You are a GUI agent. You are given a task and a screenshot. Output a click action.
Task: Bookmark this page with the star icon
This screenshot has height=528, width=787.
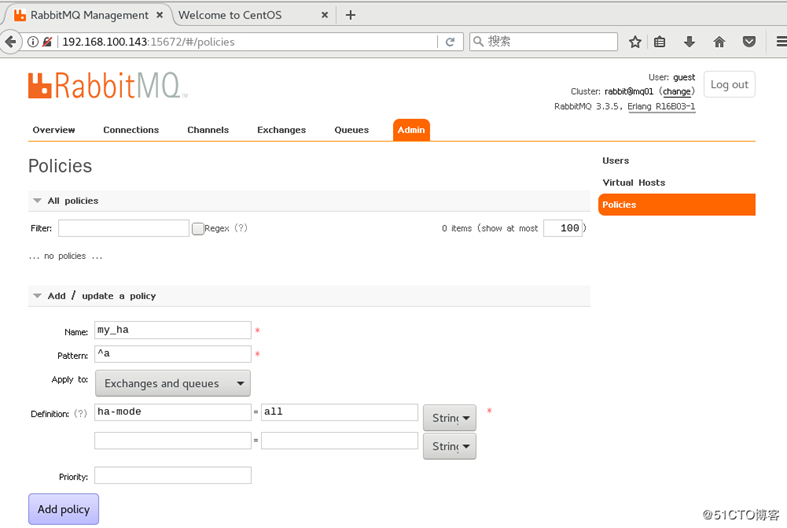click(x=635, y=42)
